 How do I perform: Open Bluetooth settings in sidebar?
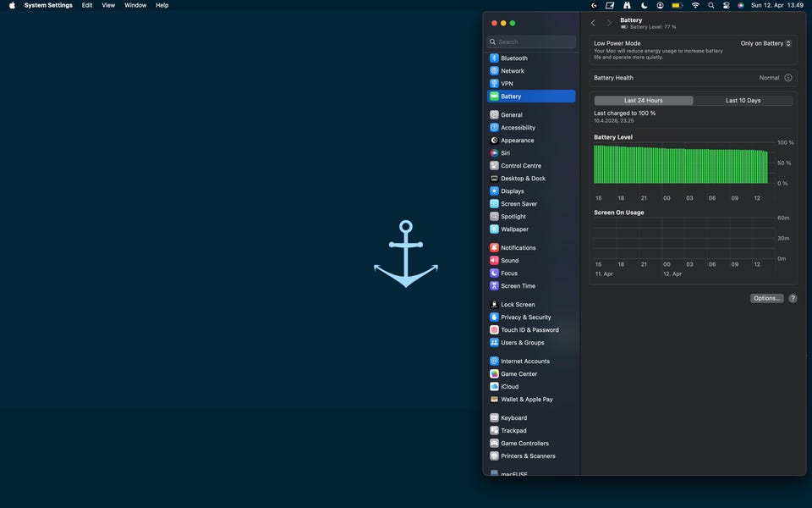513,58
